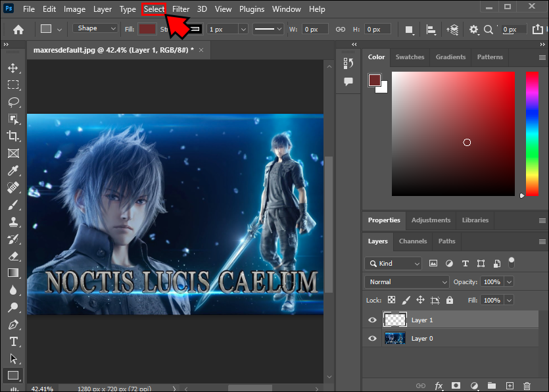Click the delete layer trash icon
The image size is (549, 392).
coord(527,385)
